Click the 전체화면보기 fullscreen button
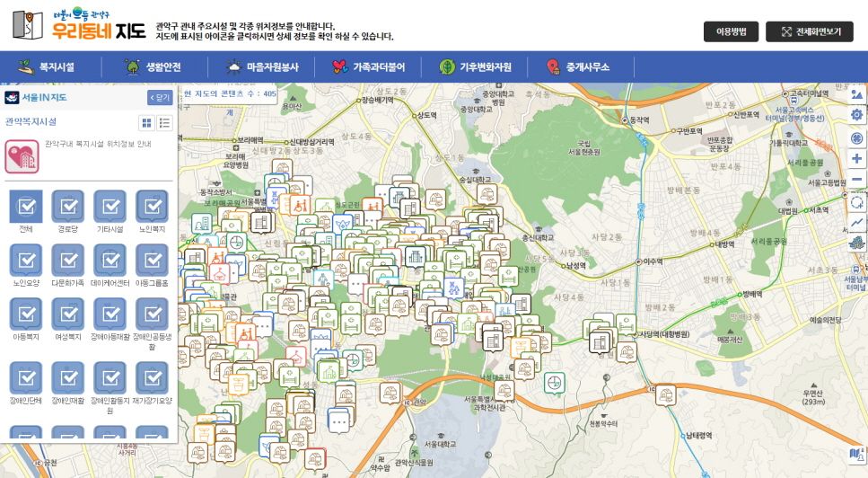This screenshot has height=478, width=868. (x=809, y=31)
